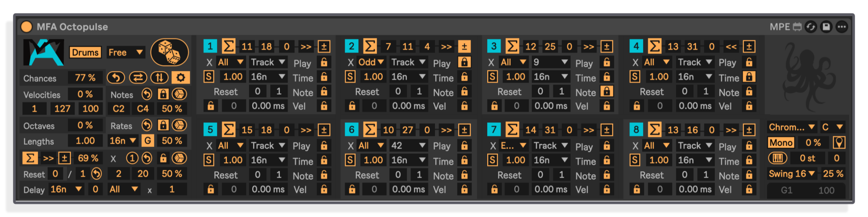Screen dimensions: 868x217
Task: Click the Swing 25 % value box
Action: pyautogui.click(x=833, y=174)
